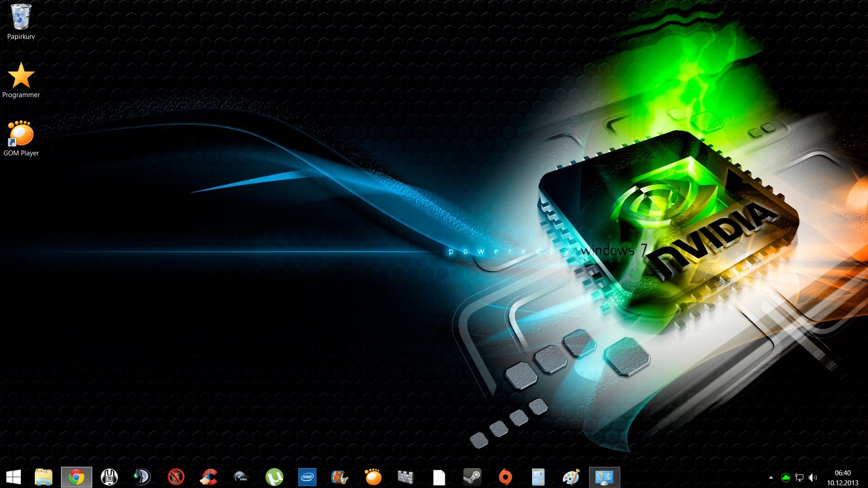Viewport: 868px width, 488px height.
Task: Select the GOM Player desktop shortcut
Action: click(21, 138)
